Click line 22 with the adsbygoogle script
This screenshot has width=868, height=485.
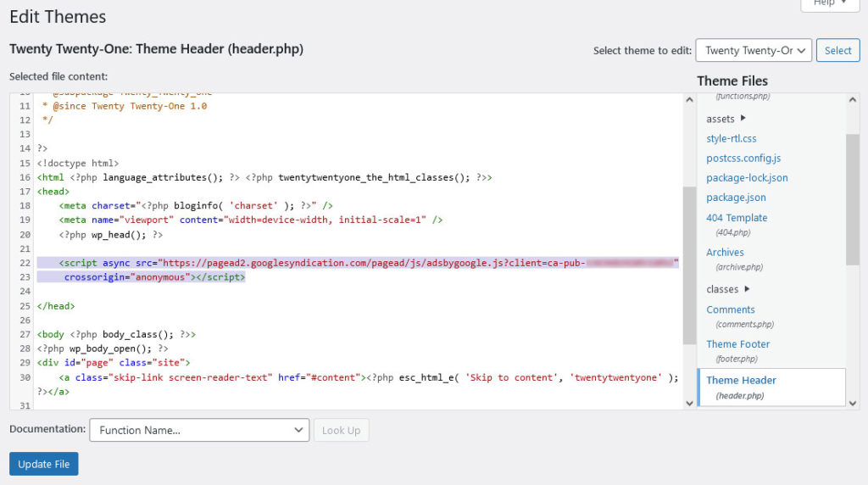[x=358, y=263]
